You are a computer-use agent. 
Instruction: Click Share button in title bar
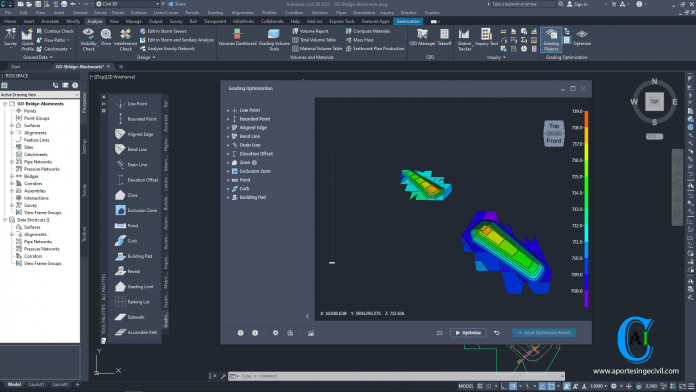pos(177,4)
